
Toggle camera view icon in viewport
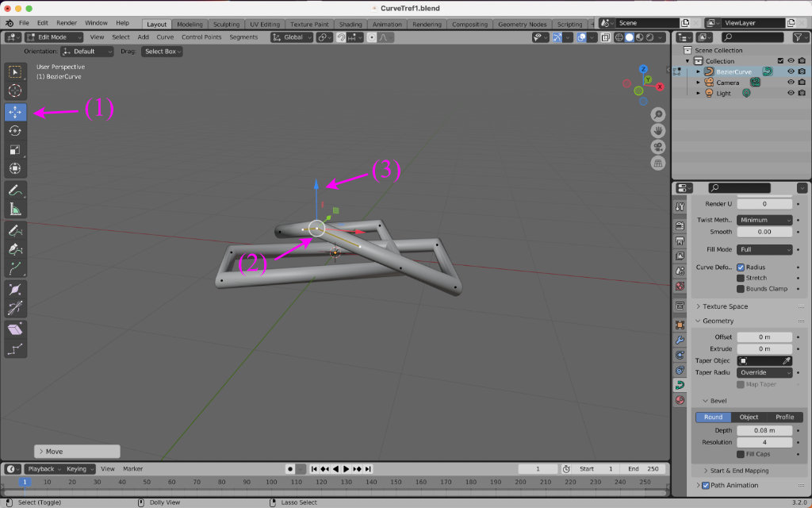tap(658, 147)
